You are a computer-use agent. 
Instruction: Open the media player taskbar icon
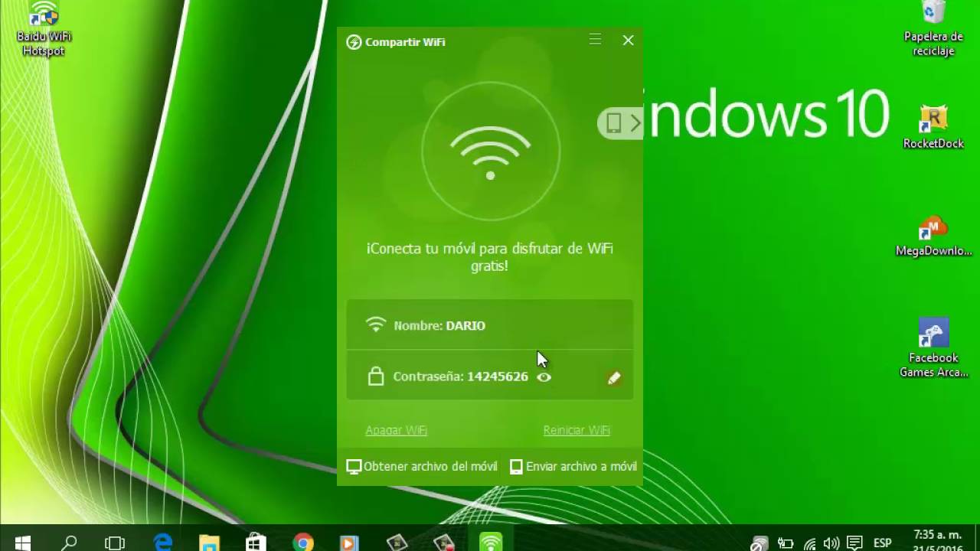pos(350,543)
